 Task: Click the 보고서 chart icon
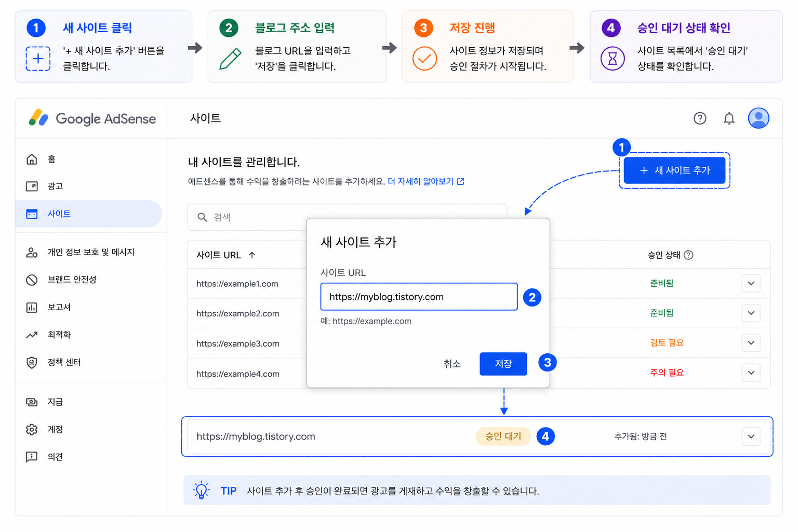[32, 307]
